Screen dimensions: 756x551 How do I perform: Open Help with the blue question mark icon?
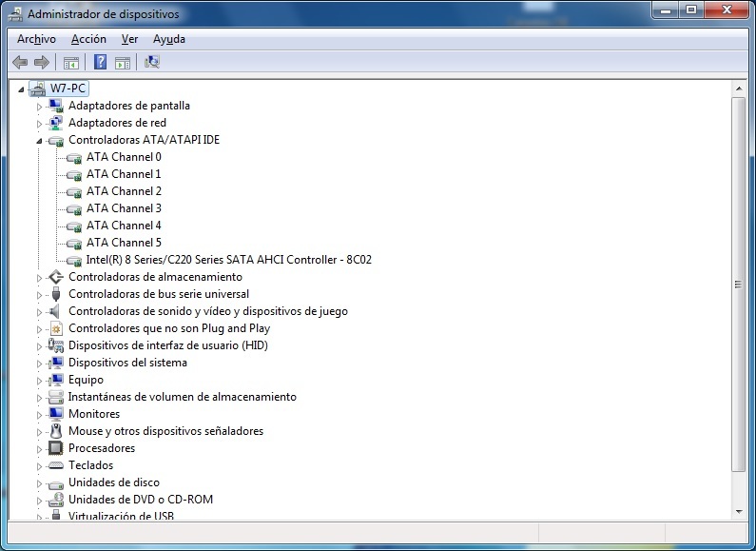[x=100, y=63]
